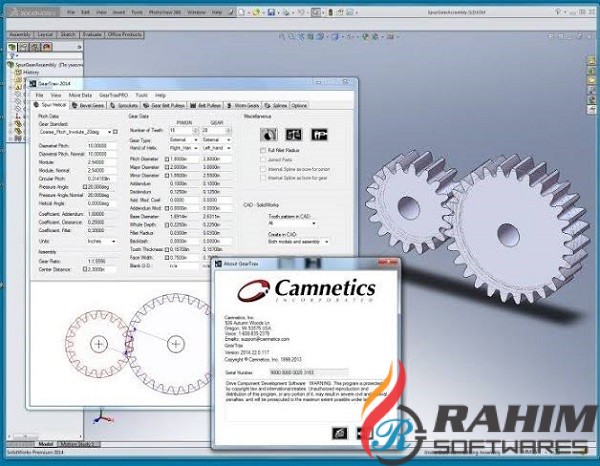Screen dimensions: 600x466
Task: Open PhotoView 360 menu in SolidWorks
Action: click(165, 12)
